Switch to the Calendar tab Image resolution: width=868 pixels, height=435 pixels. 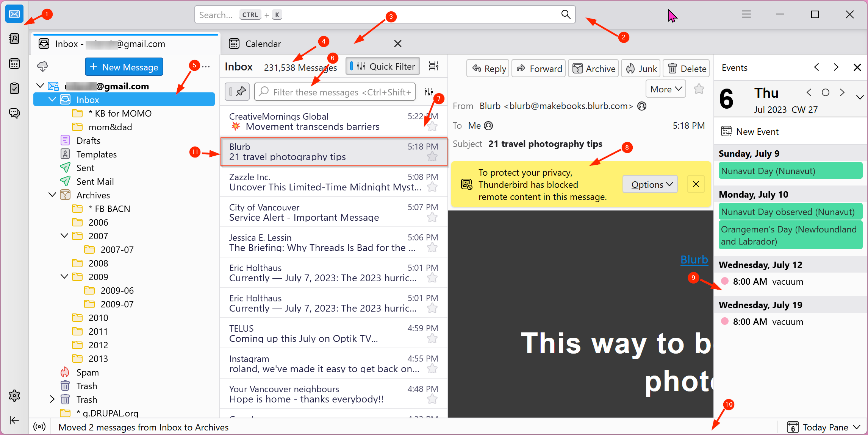click(x=263, y=44)
